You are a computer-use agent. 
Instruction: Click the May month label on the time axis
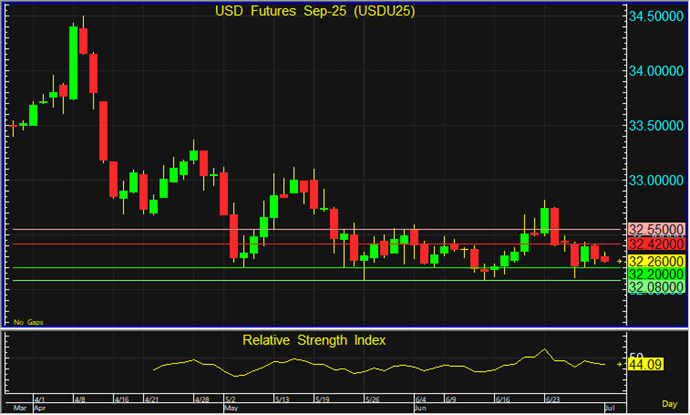[x=232, y=408]
